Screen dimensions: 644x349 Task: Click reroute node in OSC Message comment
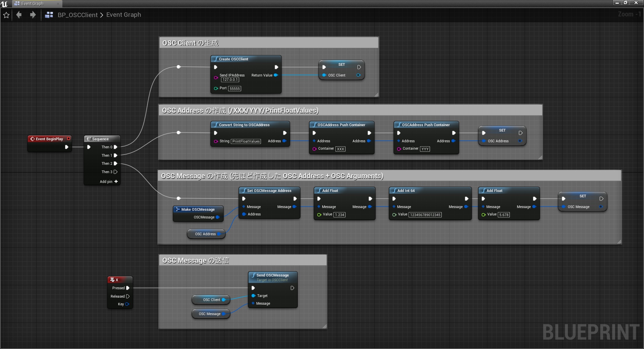(x=178, y=198)
